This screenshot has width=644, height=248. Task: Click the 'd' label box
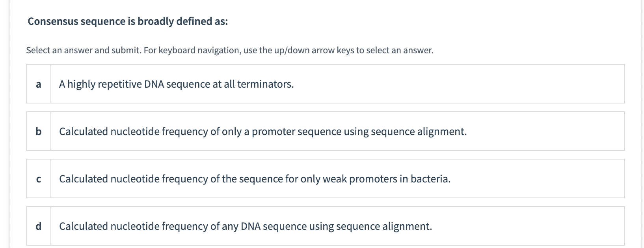pyautogui.click(x=38, y=226)
